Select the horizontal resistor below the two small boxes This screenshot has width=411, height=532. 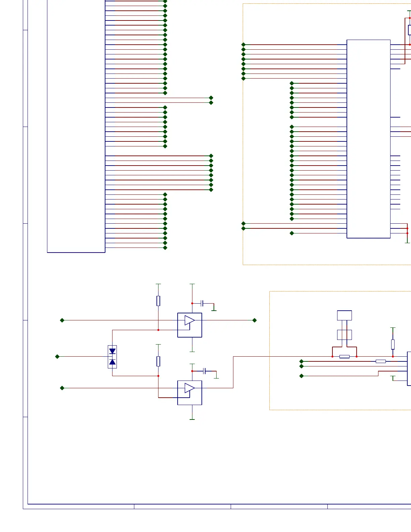[345, 357]
